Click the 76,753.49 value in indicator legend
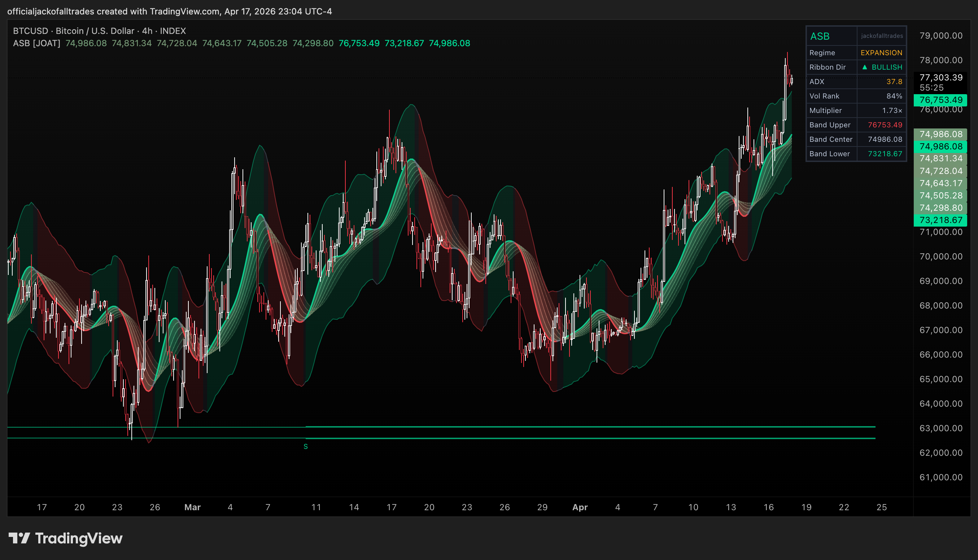The image size is (978, 560). (x=359, y=43)
